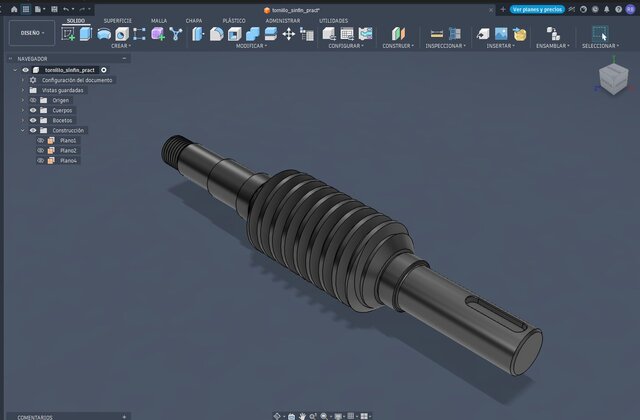Switch to the CHAPA tab

click(194, 21)
